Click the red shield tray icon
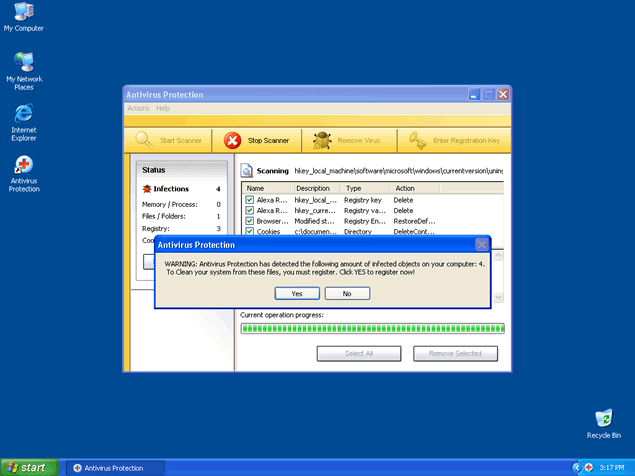The width and height of the screenshot is (635, 476). tap(589, 468)
